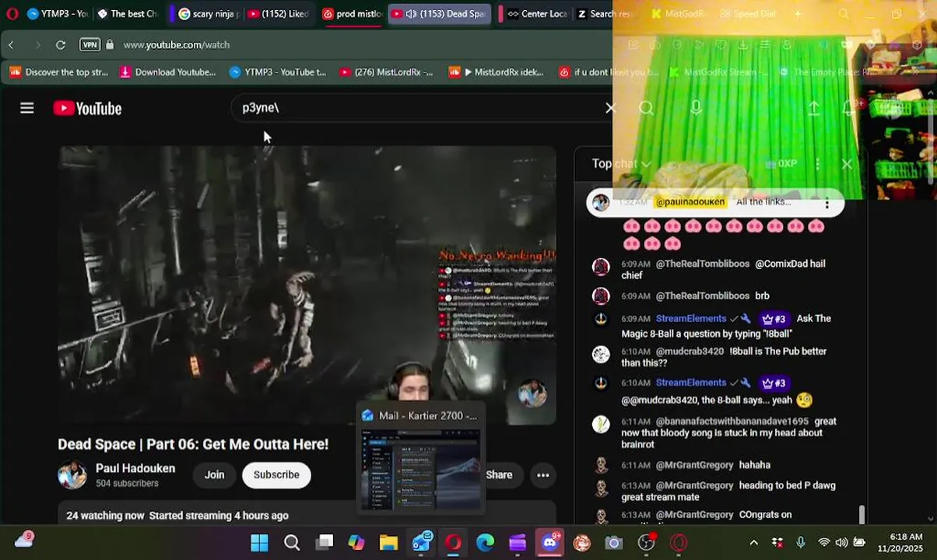937x560 pixels.
Task: Click @paulnadouken name in pinned message
Action: (x=690, y=202)
